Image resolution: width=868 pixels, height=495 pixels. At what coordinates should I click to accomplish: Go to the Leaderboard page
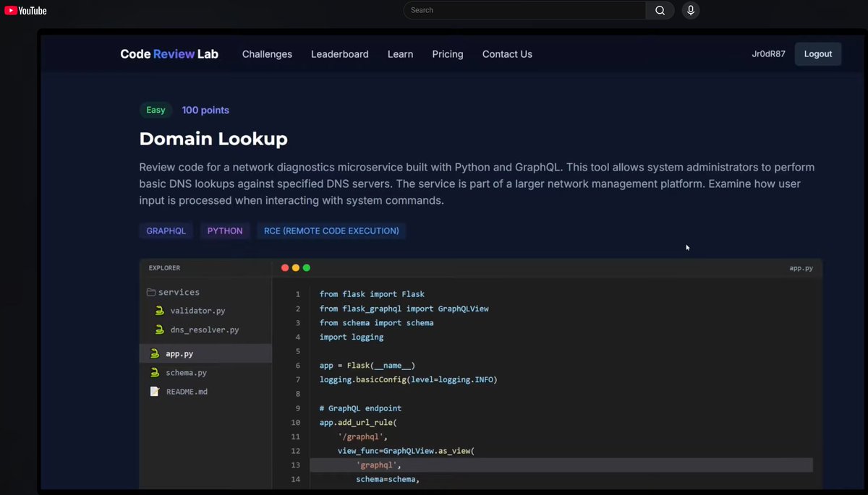click(340, 54)
